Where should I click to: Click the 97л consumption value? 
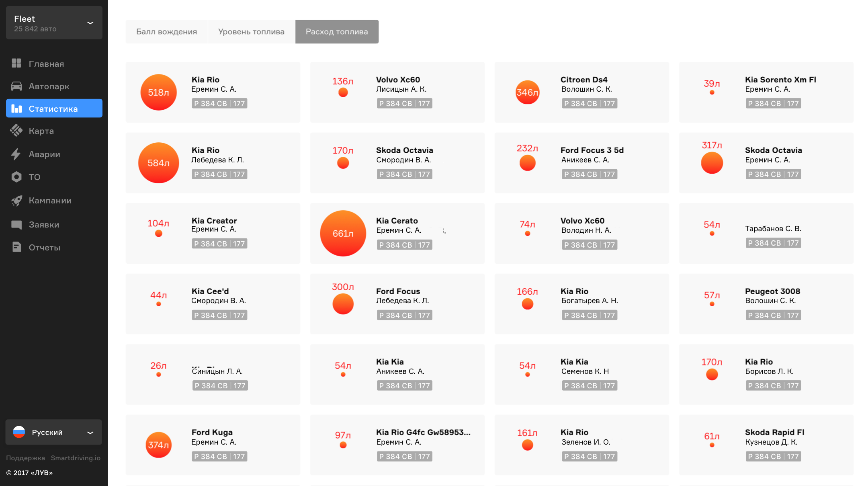point(343,435)
